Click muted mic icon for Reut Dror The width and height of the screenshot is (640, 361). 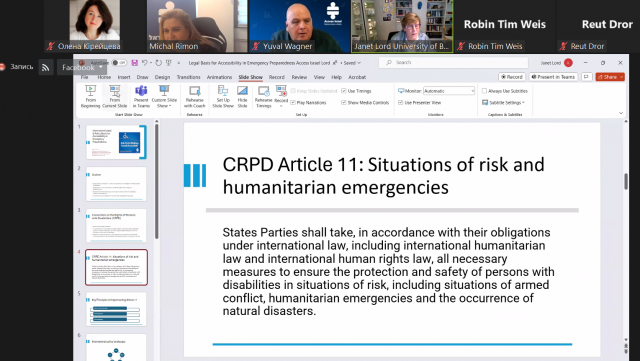click(564, 46)
